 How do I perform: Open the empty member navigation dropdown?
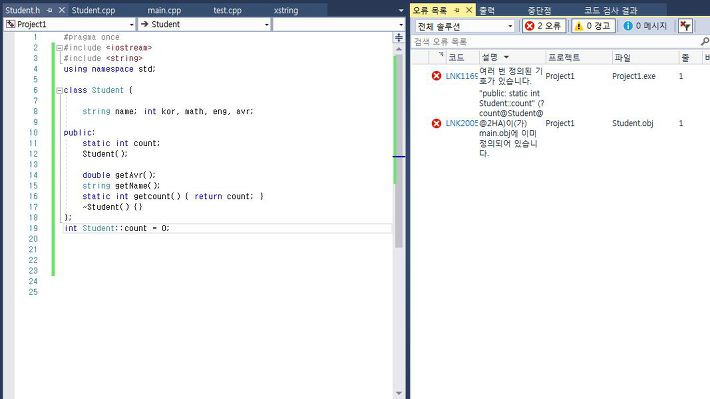click(339, 24)
